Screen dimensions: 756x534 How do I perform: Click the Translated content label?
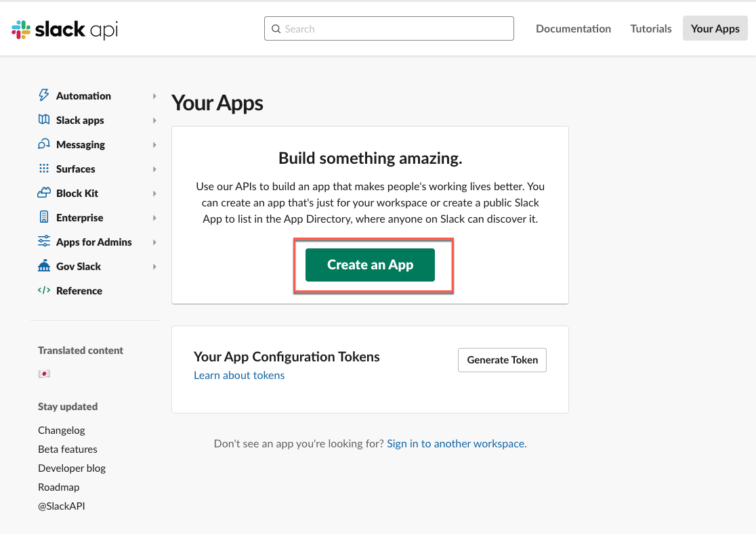(81, 351)
